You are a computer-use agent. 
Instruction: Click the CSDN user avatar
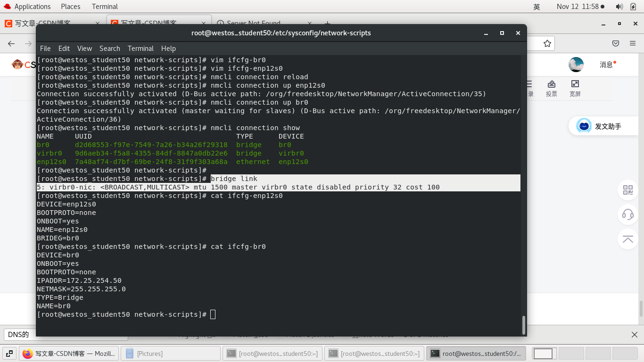pyautogui.click(x=576, y=65)
